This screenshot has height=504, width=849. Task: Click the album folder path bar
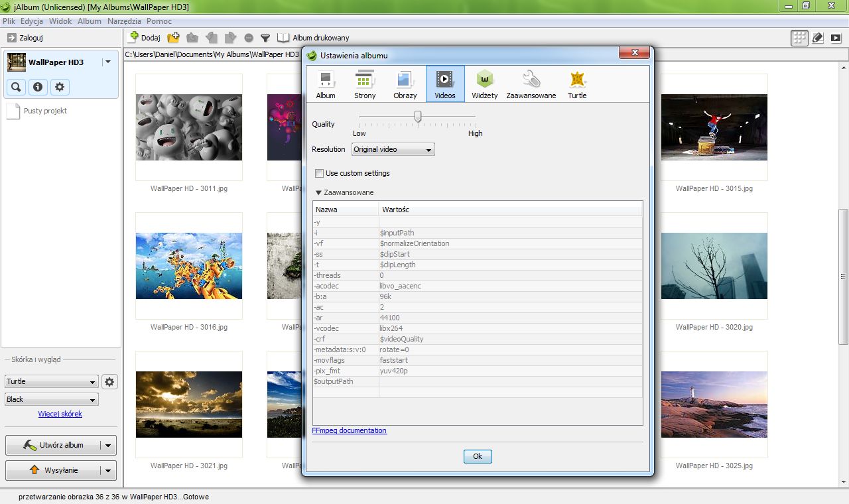[x=212, y=54]
